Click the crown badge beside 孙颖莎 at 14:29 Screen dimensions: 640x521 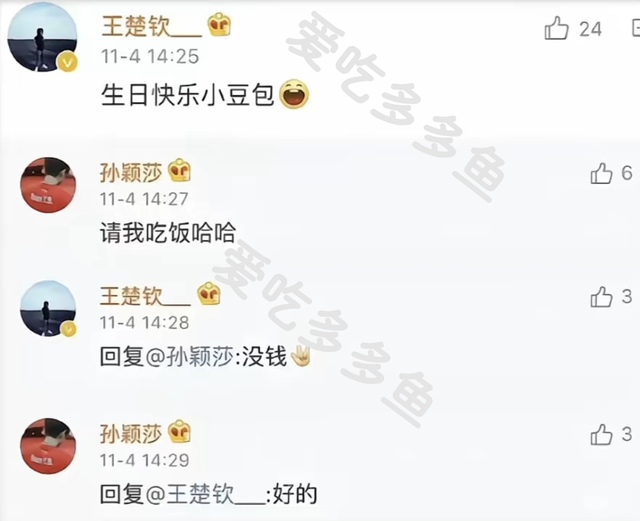[x=180, y=431]
